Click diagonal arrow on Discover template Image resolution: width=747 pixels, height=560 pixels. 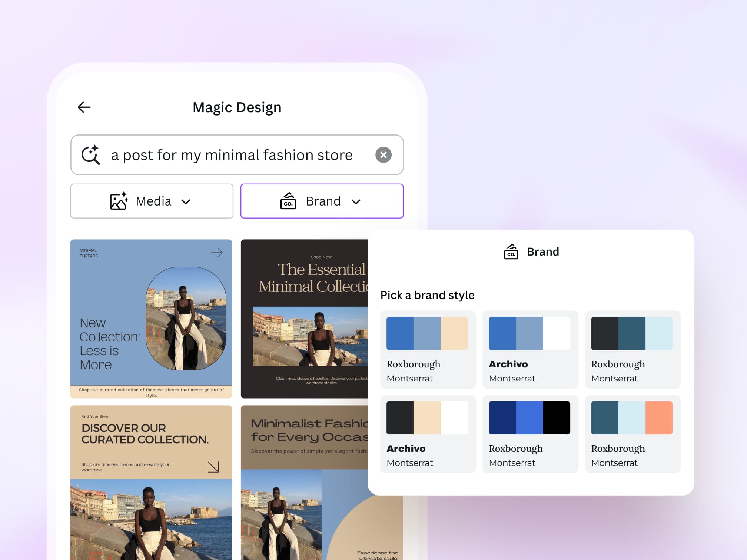click(x=213, y=467)
